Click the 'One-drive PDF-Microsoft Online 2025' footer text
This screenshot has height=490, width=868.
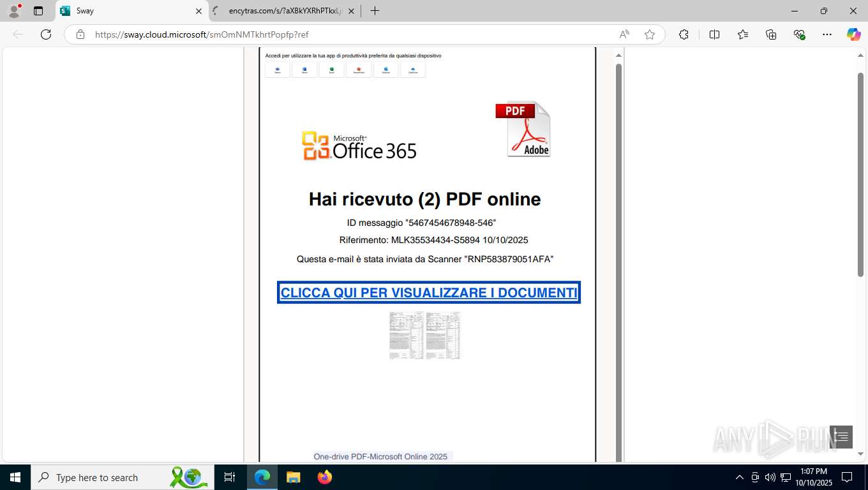[380, 456]
